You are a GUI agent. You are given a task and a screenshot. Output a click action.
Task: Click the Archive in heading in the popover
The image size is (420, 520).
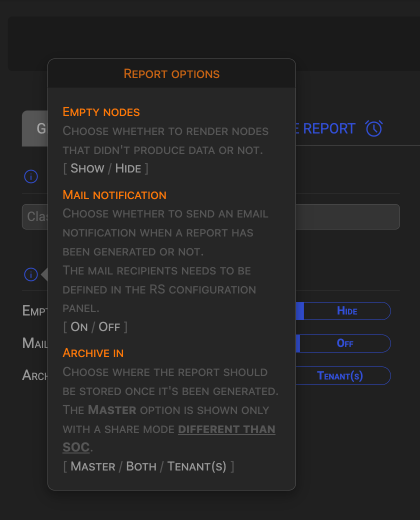93,353
